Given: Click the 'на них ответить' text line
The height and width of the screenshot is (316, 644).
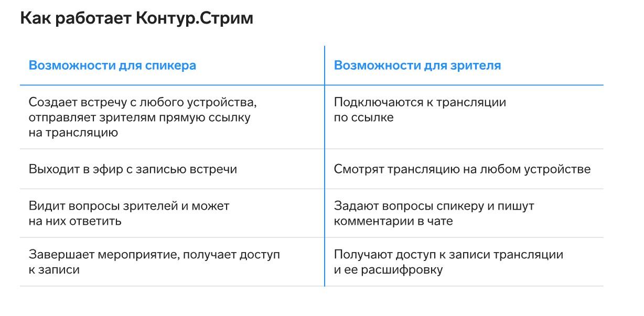Looking at the screenshot, I should pos(75,221).
